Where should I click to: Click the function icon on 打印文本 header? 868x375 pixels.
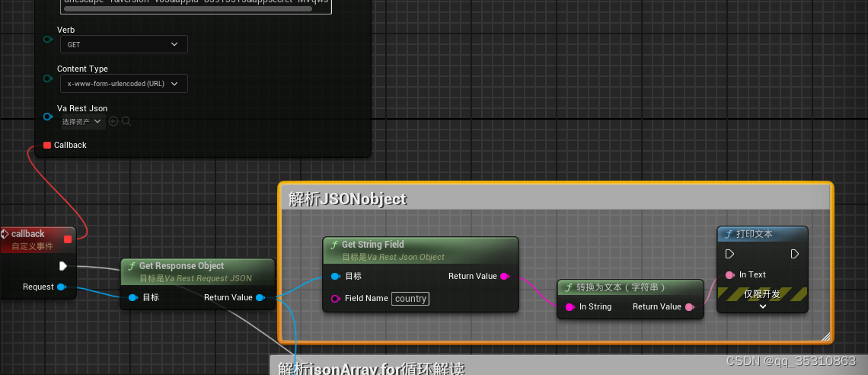coord(729,234)
